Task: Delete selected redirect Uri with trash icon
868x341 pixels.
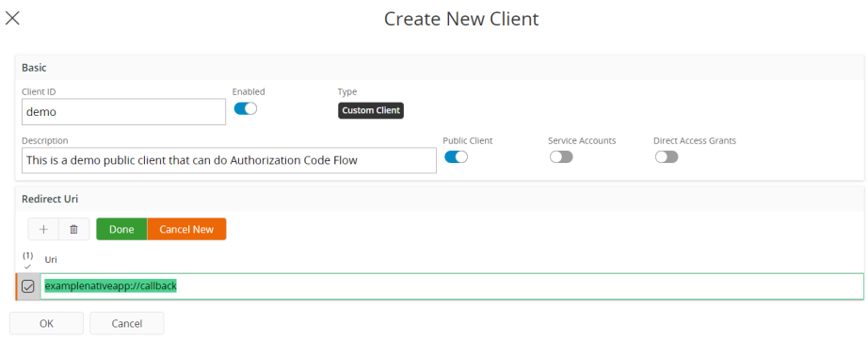Action: point(73,229)
